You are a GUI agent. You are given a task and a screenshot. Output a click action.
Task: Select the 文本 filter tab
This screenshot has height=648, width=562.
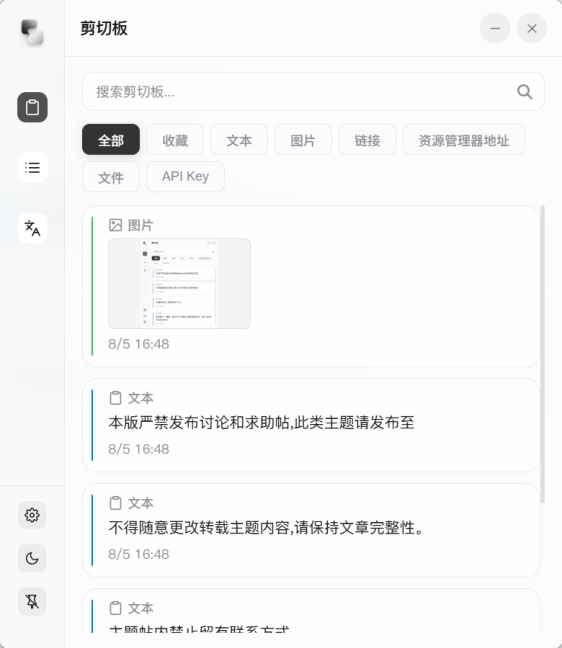click(239, 140)
